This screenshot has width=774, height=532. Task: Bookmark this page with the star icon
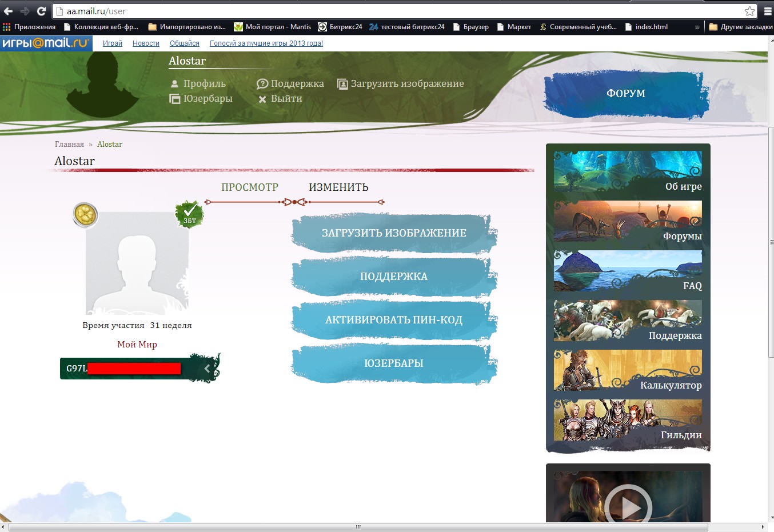coord(749,11)
